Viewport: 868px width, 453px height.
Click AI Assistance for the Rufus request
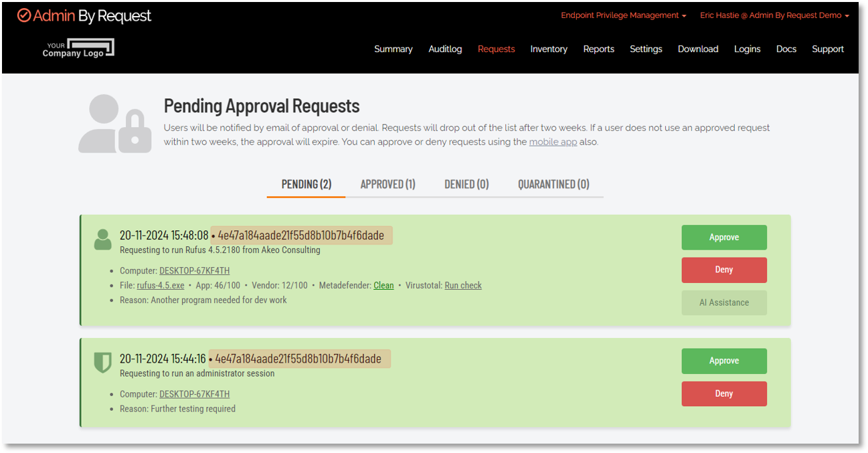click(724, 302)
